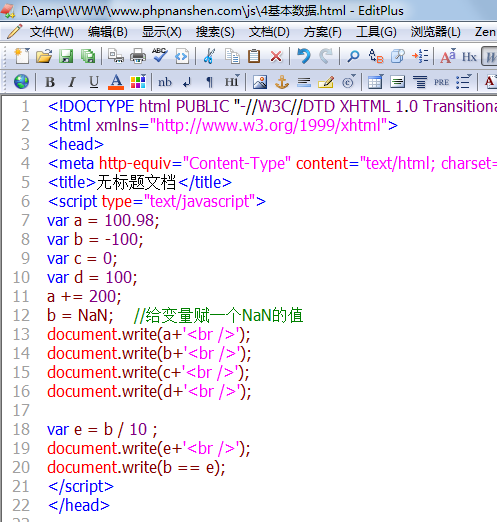Open the 方案(F) menu

323,32
